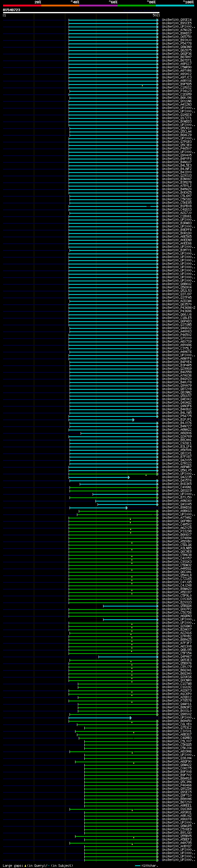Click the short cyan alignment bar for B9HDS6
Viewport: 197px width, 868px height.
click(x=98, y=507)
